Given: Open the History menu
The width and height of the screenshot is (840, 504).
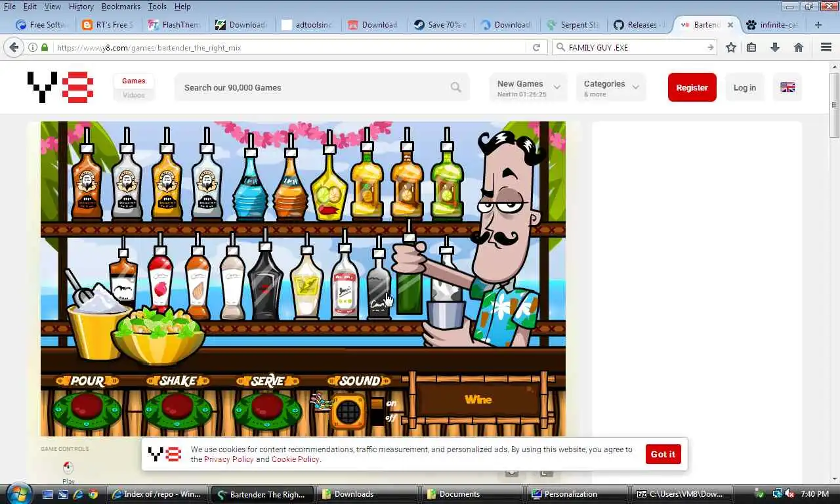Looking at the screenshot, I should 81,7.
